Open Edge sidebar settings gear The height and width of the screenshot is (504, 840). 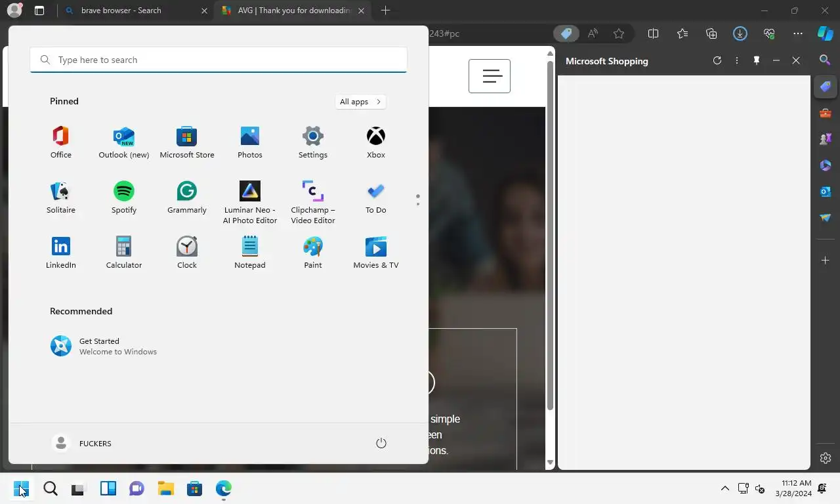pyautogui.click(x=826, y=458)
